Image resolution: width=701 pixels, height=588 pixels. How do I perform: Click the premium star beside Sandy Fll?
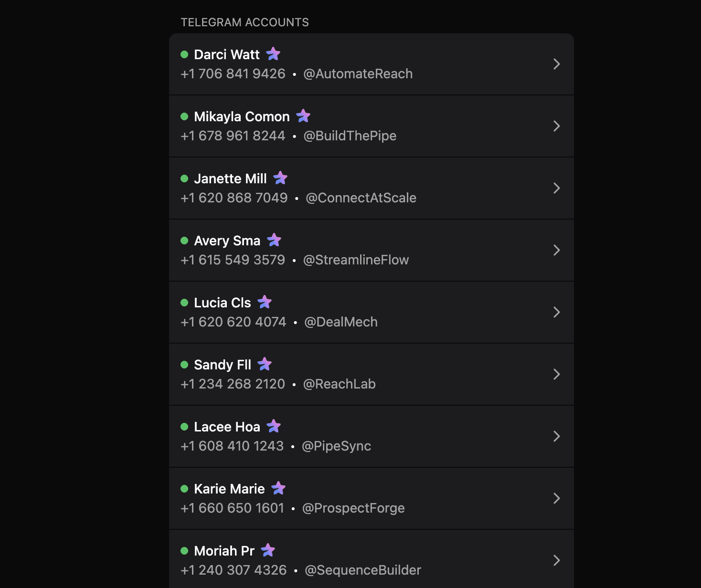[x=266, y=364]
